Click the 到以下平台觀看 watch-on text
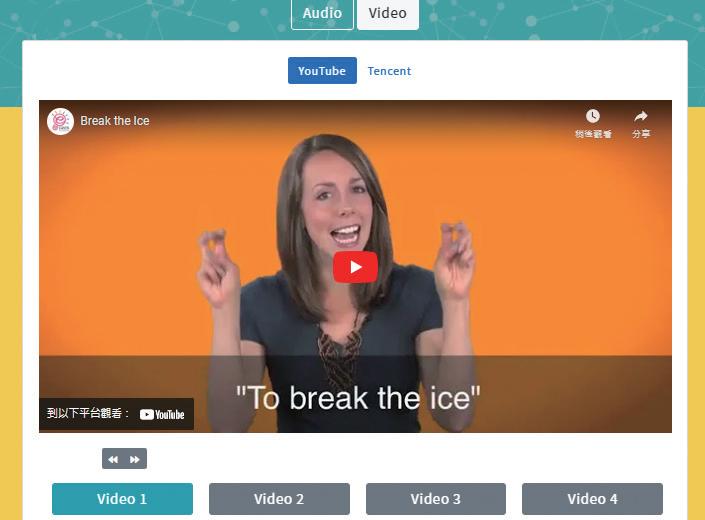The image size is (705, 520). pyautogui.click(x=88, y=413)
